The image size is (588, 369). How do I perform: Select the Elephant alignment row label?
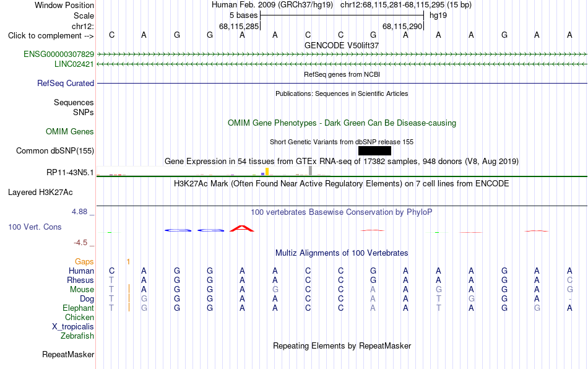(78, 308)
